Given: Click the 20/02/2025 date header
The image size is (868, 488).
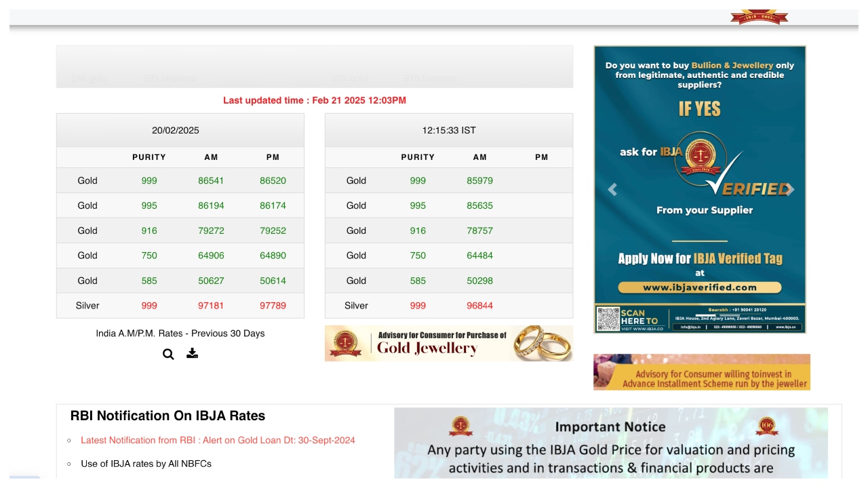Looking at the screenshot, I should click(x=176, y=130).
